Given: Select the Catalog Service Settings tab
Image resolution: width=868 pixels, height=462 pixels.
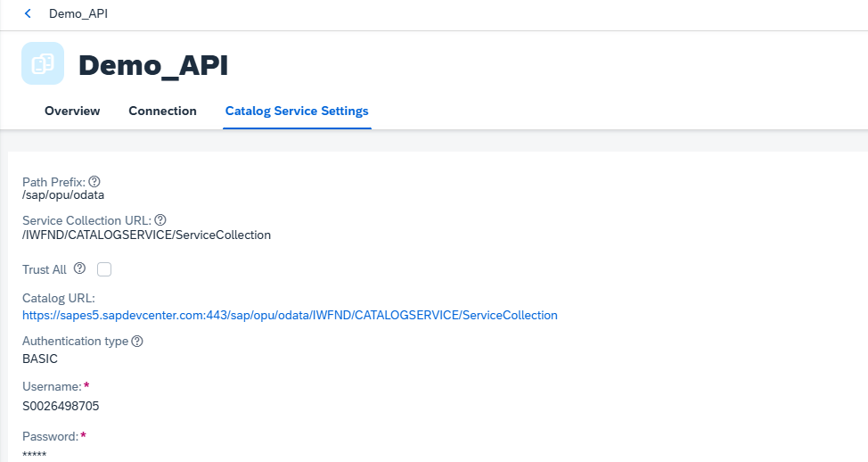Looking at the screenshot, I should coord(297,111).
